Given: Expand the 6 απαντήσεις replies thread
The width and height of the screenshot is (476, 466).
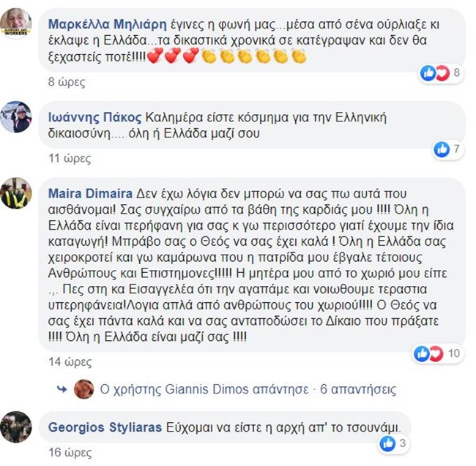Looking at the screenshot, I should (x=358, y=389).
